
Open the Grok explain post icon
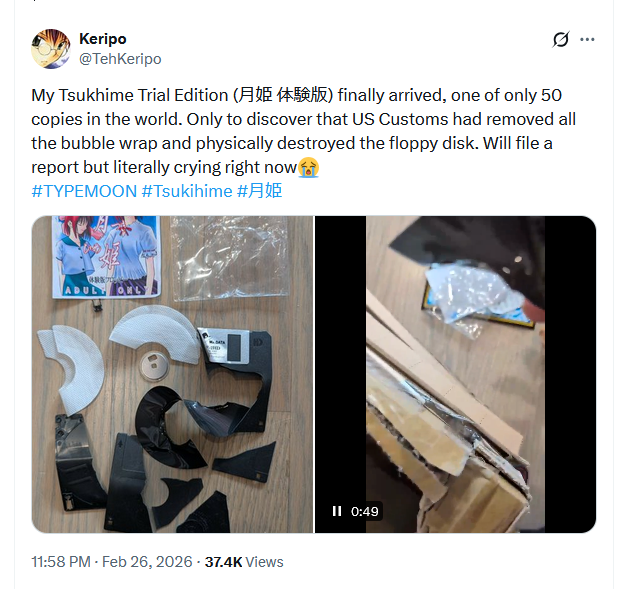coord(560,39)
